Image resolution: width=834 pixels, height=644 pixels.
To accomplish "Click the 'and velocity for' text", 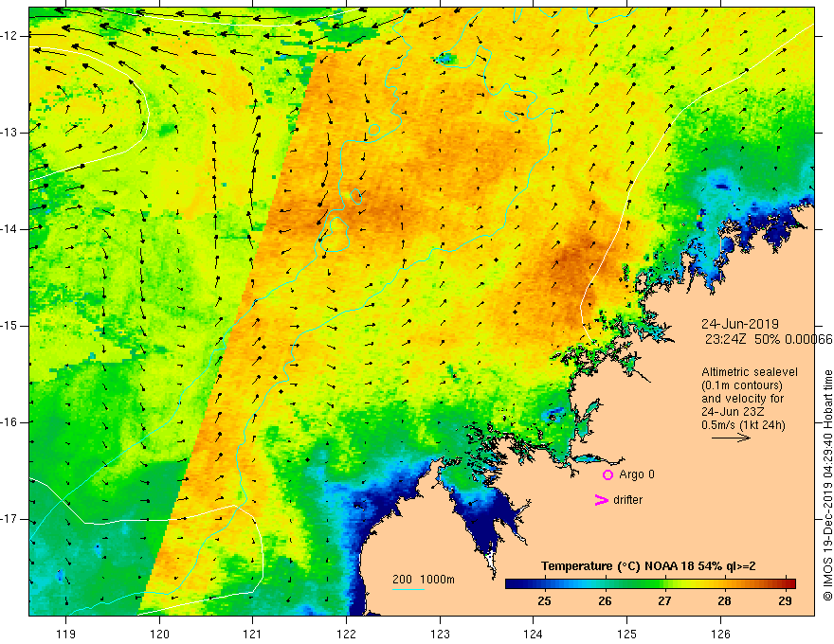I will 742,399.
